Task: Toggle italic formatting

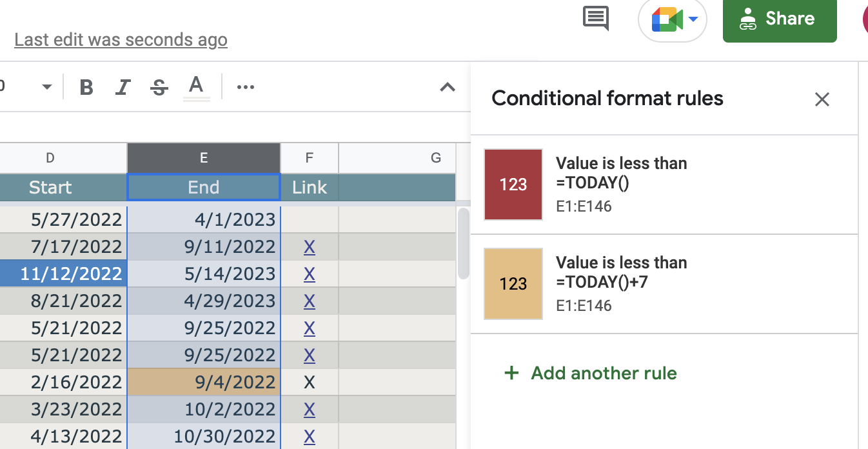Action: coord(123,87)
